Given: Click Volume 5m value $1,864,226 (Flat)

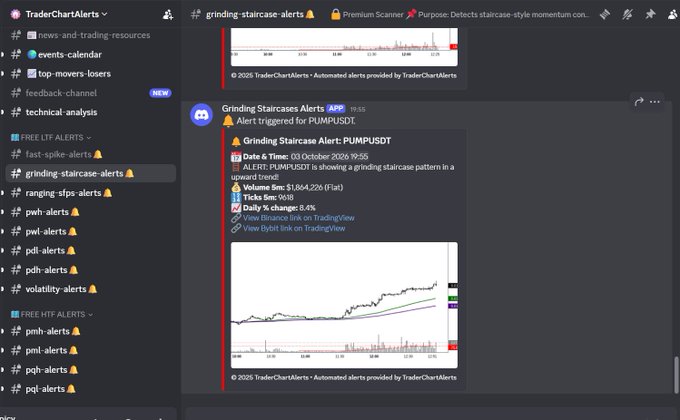Looking at the screenshot, I should pos(314,187).
